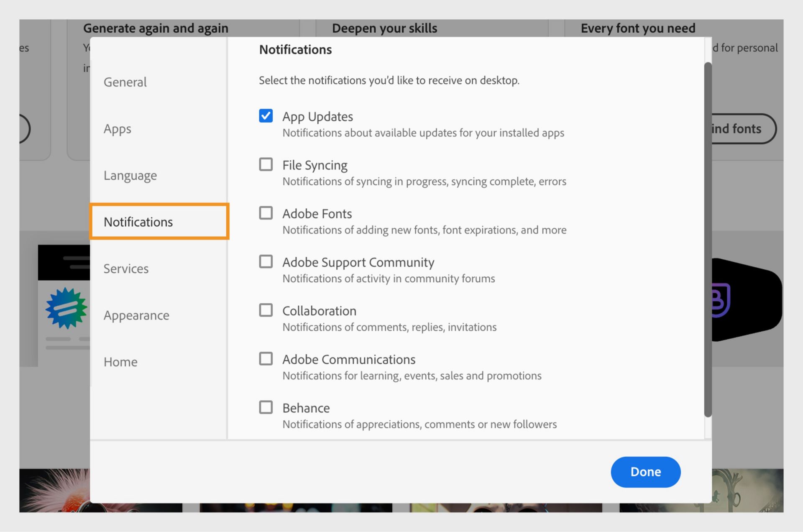Open the Services settings section
Screen dimensions: 803x532
point(126,269)
